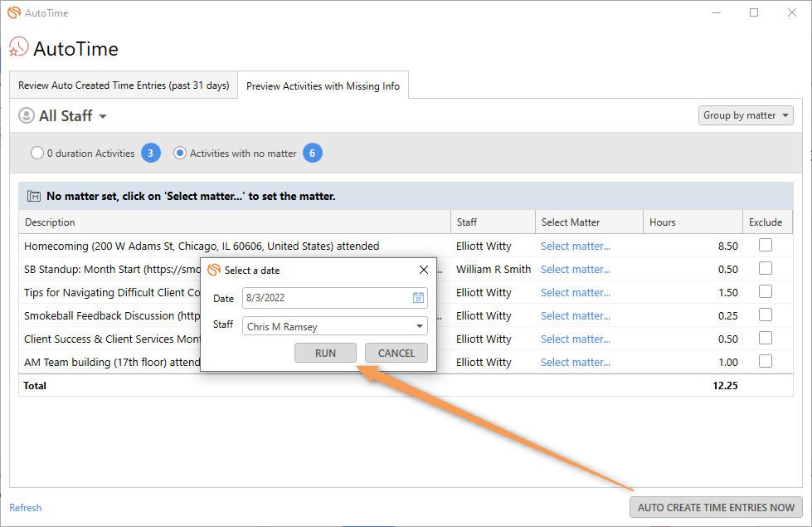This screenshot has height=527, width=812.
Task: Click the Staff column header
Action: 493,222
